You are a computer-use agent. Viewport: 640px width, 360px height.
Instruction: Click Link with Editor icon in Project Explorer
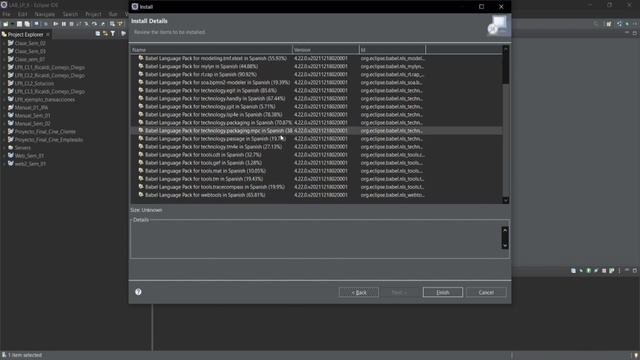(x=105, y=34)
